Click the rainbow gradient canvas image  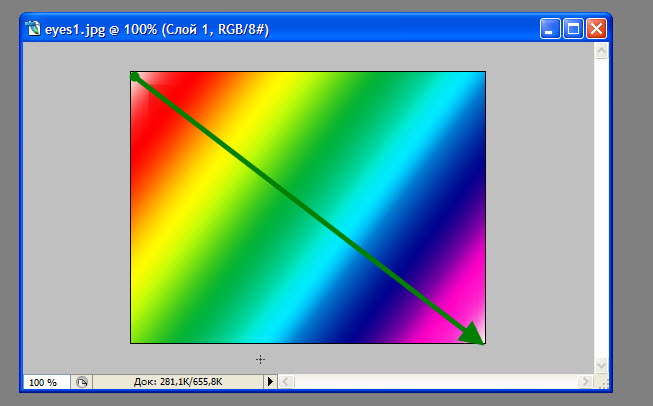tap(308, 207)
